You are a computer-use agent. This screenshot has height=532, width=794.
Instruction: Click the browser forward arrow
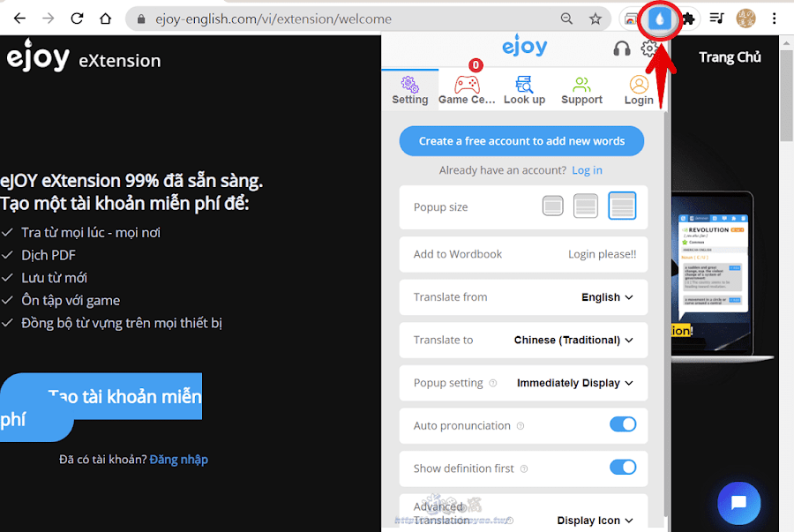49,19
